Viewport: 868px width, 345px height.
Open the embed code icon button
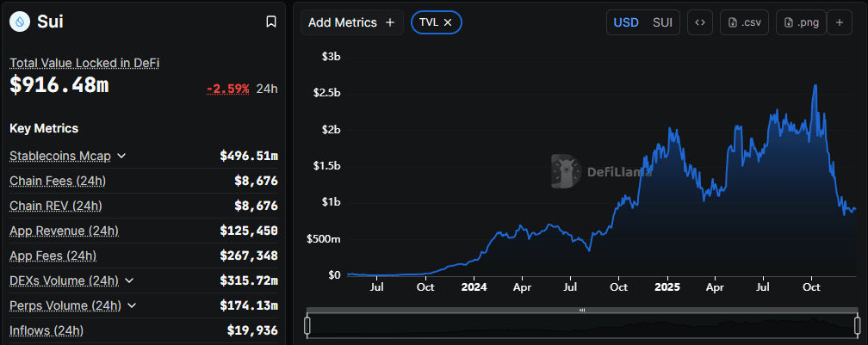(x=699, y=22)
